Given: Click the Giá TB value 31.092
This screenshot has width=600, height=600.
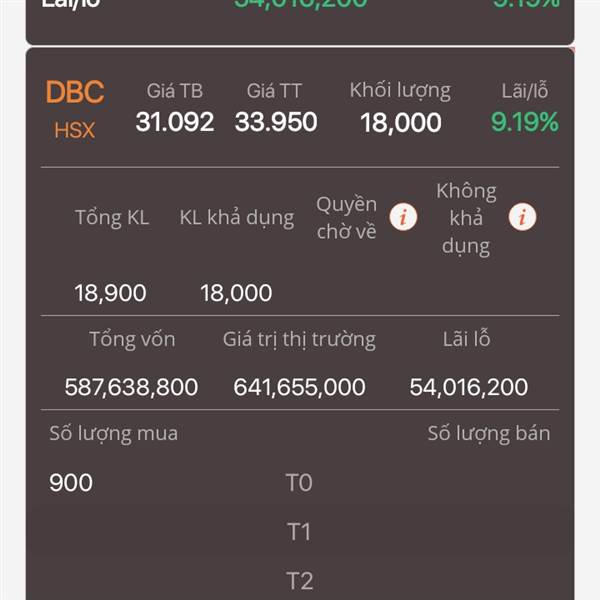Looking at the screenshot, I should [174, 122].
